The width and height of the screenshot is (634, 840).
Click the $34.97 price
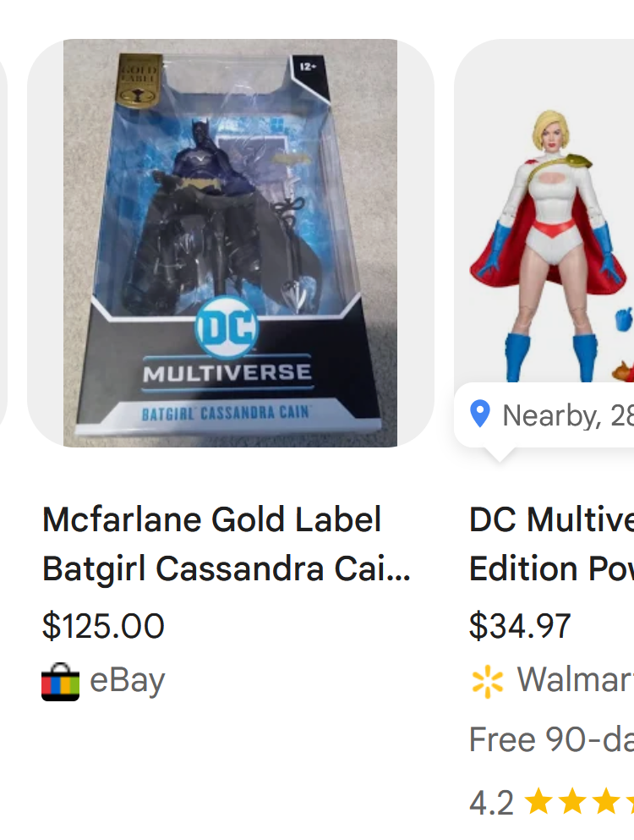pyautogui.click(x=520, y=626)
